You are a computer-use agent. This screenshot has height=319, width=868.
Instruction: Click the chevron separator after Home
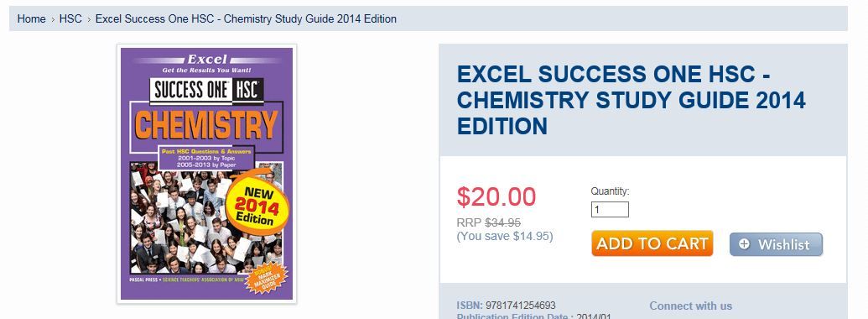click(53, 19)
